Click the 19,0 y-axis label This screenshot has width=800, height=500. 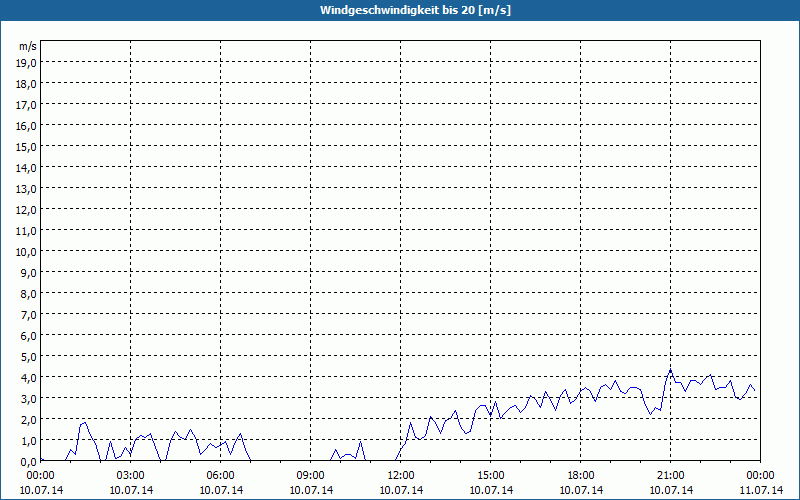tap(26, 62)
